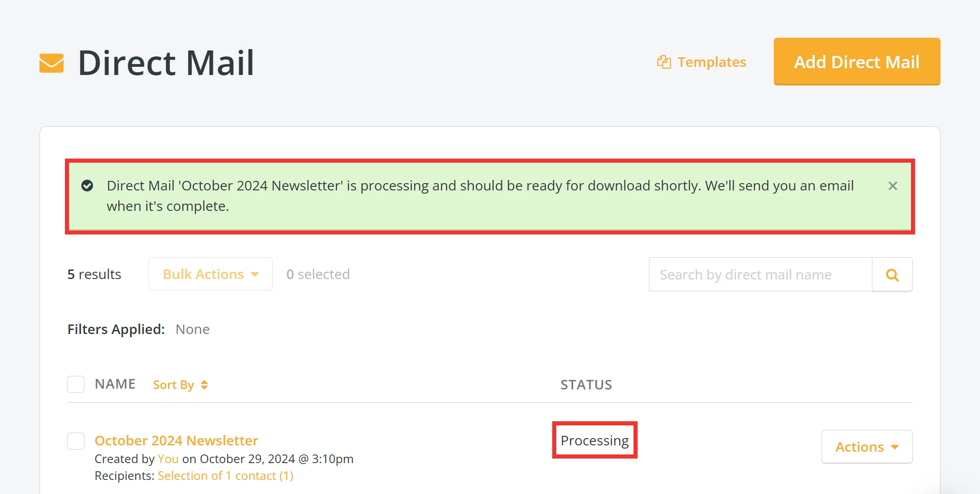
Task: Click the chevron on Bulk Actions
Action: (x=255, y=274)
